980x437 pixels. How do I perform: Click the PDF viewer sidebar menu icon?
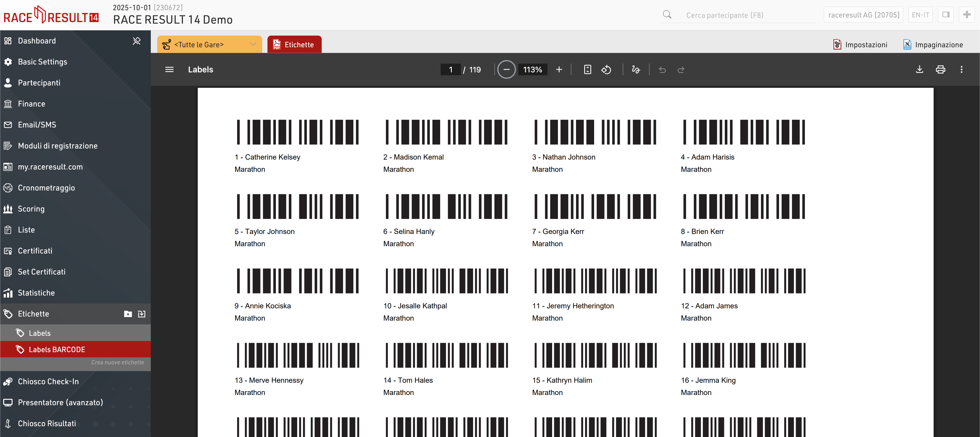coord(169,70)
